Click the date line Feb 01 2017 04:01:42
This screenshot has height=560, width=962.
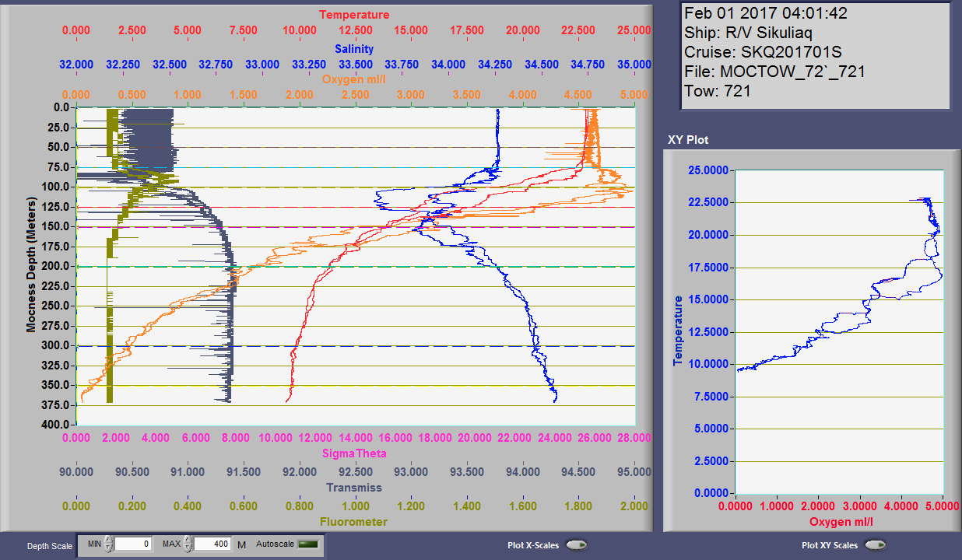(x=766, y=13)
